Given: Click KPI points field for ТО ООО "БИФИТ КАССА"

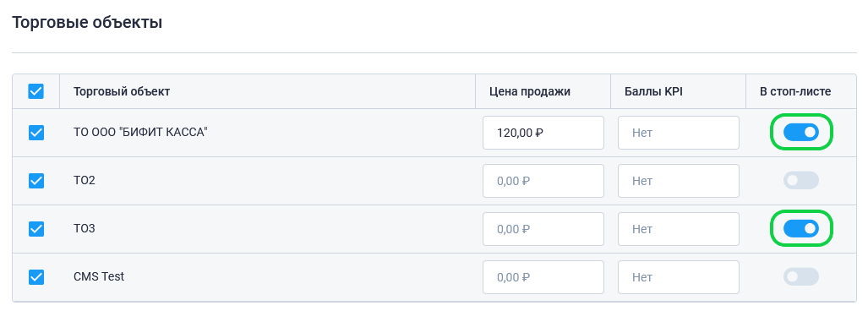Looking at the screenshot, I should 679,133.
